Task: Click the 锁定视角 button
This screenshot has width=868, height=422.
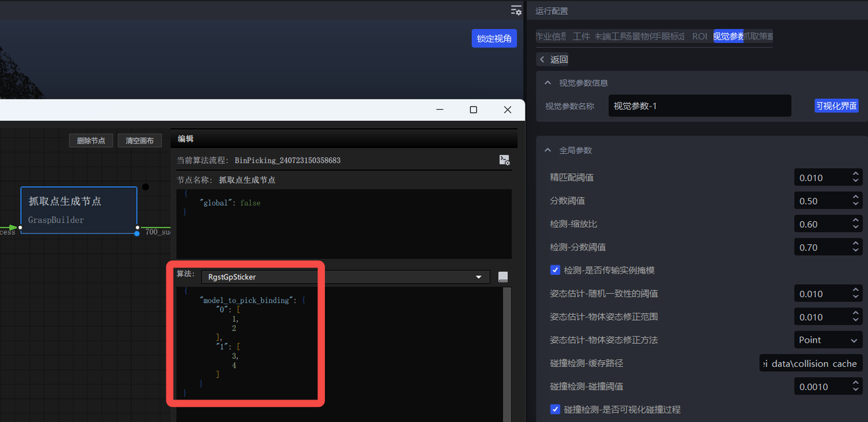Action: [494, 39]
